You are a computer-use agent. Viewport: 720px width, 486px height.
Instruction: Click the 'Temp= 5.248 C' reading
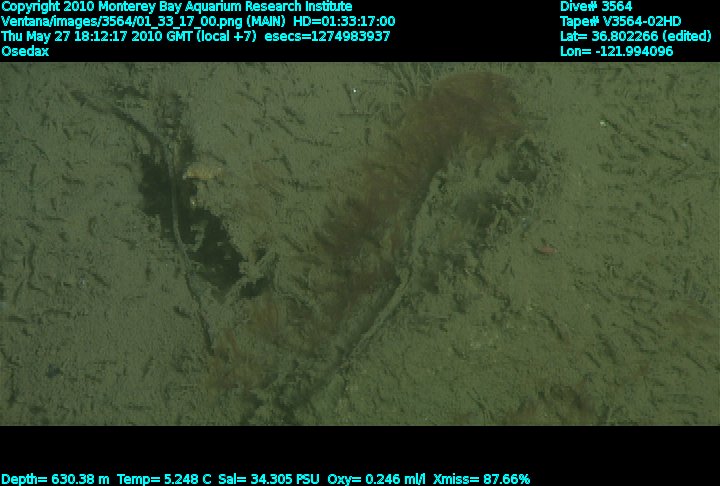click(164, 479)
